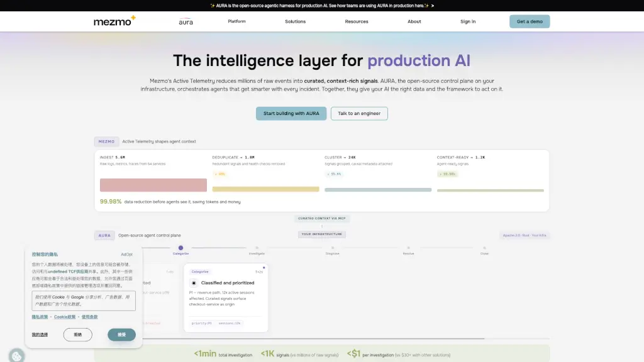Click the CONTEXT-READY 1.2K heading
This screenshot has height=362, width=644.
(x=461, y=157)
